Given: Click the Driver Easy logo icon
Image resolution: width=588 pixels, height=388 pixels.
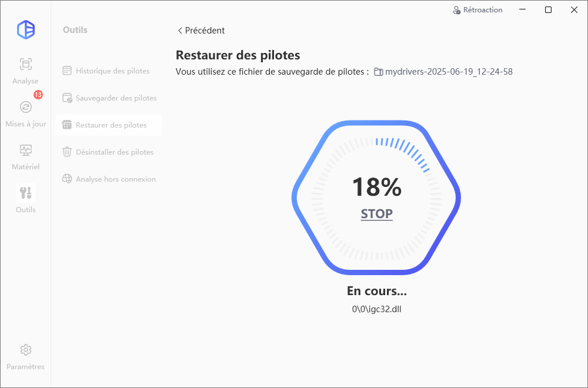Looking at the screenshot, I should (26, 29).
